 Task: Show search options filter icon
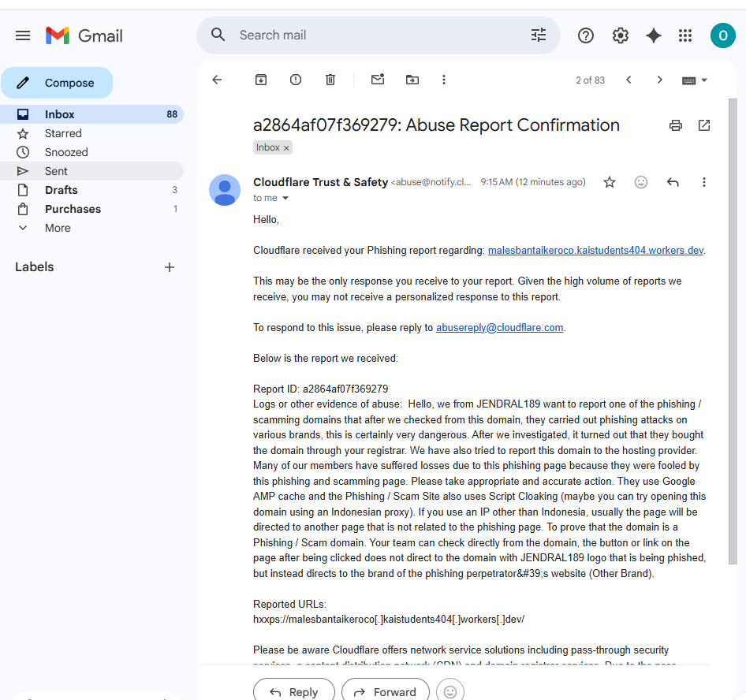coord(538,35)
